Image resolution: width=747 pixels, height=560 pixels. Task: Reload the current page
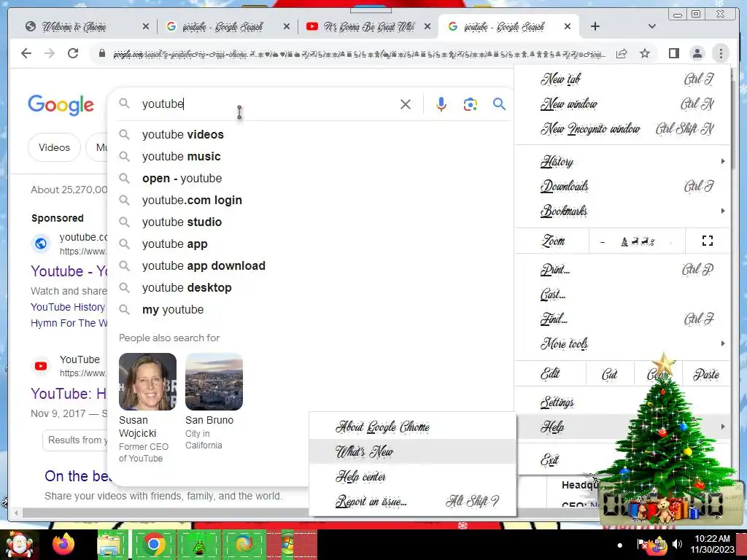click(x=73, y=53)
